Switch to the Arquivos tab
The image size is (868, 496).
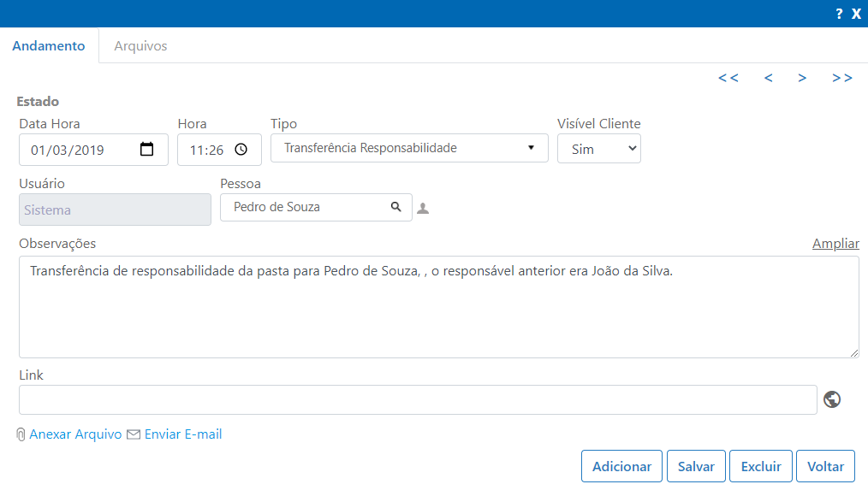[140, 46]
